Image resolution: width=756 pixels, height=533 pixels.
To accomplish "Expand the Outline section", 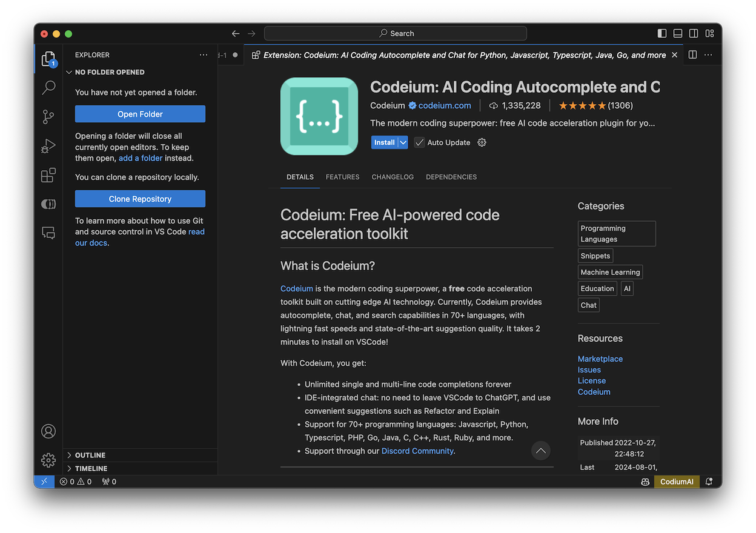I will (90, 455).
